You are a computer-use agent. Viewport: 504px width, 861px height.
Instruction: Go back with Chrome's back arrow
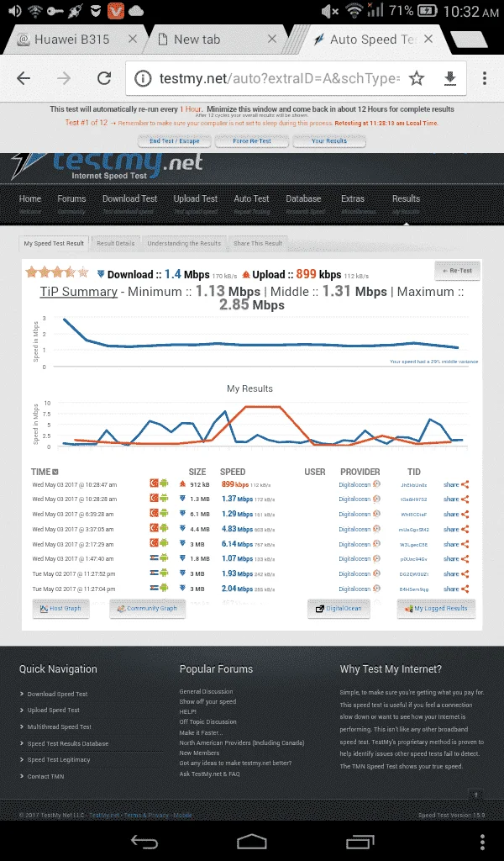24,78
